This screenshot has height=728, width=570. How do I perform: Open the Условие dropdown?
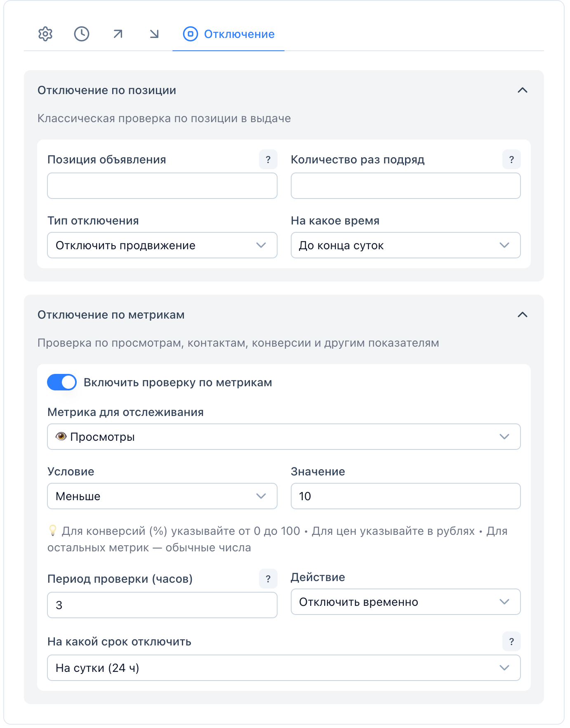[162, 496]
